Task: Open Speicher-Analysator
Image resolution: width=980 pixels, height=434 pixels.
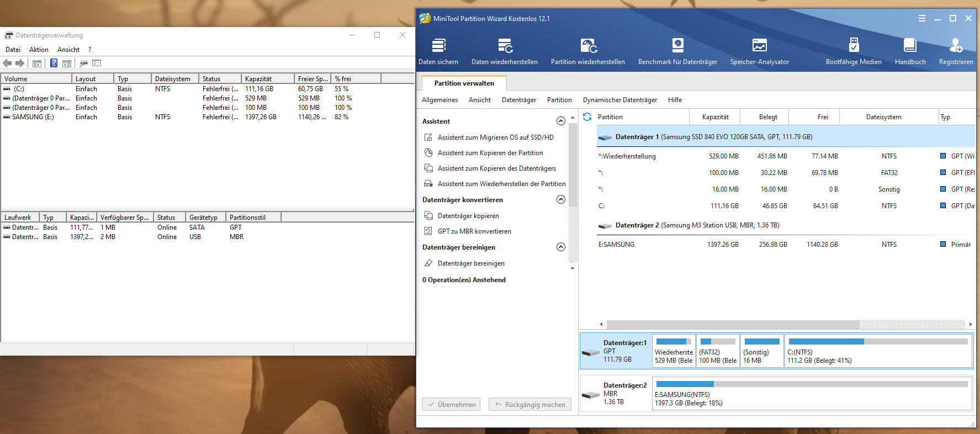Action: click(x=760, y=52)
